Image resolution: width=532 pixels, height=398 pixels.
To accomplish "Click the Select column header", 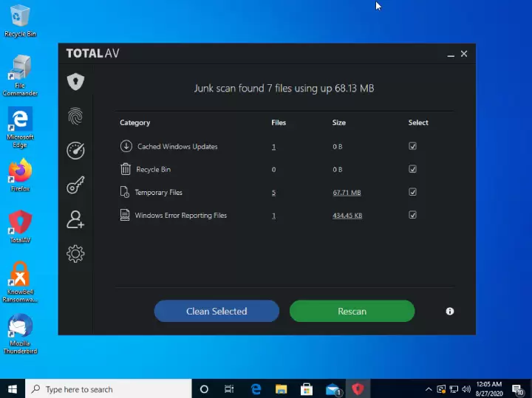I will [x=418, y=123].
